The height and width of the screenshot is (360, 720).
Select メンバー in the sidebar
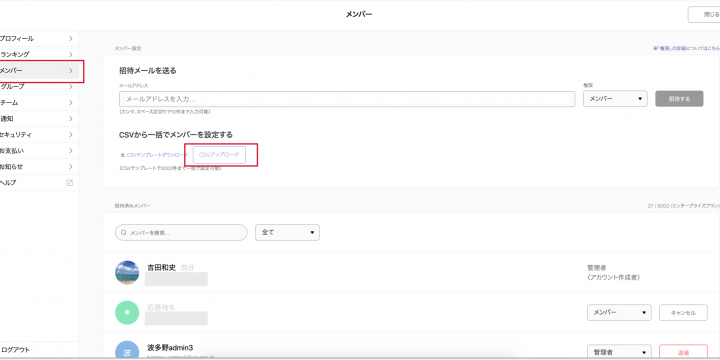click(38, 71)
